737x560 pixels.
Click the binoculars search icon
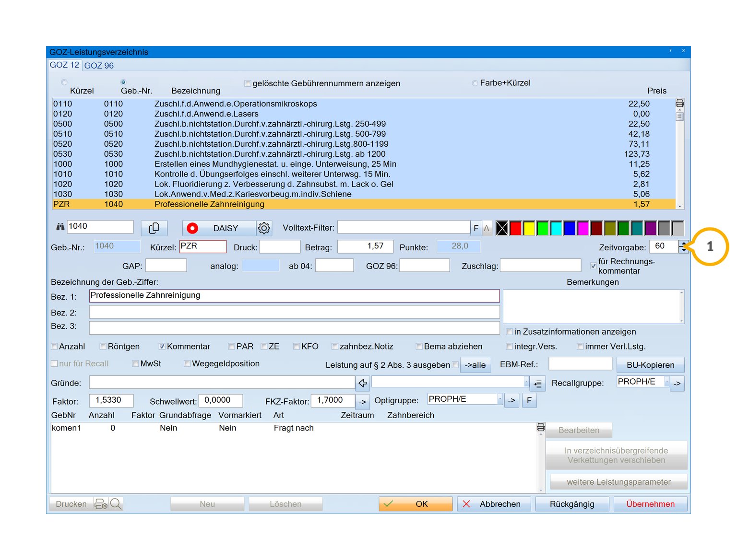[60, 227]
